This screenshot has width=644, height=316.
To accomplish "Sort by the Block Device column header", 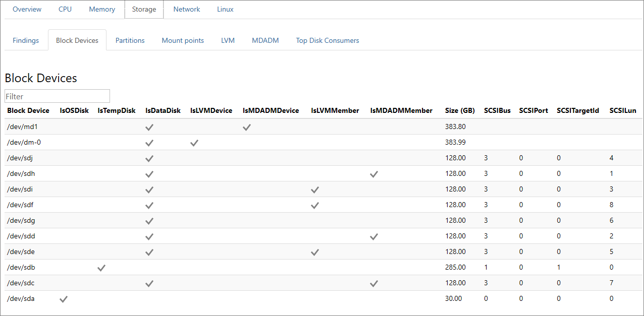I will (28, 110).
